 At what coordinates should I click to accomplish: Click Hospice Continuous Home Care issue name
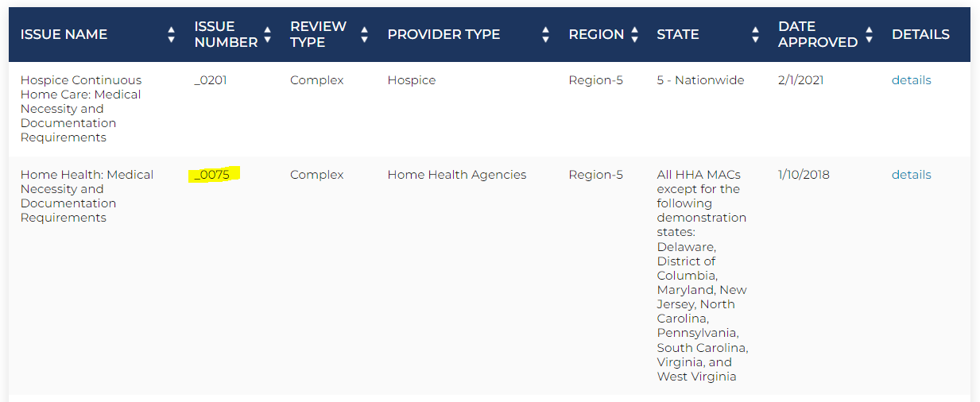(81, 109)
